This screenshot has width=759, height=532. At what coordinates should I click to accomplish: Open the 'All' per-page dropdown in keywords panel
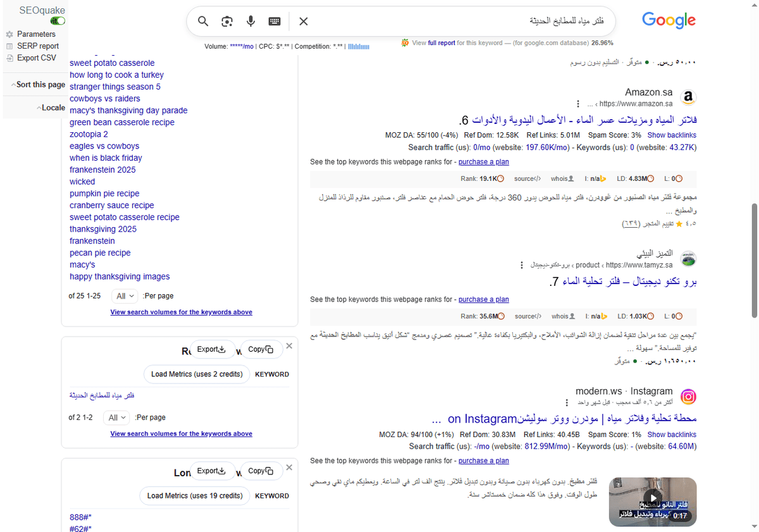(x=125, y=295)
